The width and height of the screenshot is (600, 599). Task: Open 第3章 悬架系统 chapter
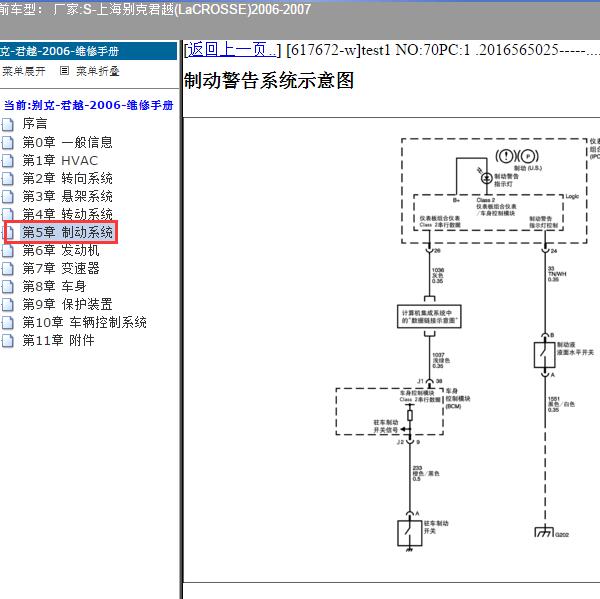tap(67, 196)
